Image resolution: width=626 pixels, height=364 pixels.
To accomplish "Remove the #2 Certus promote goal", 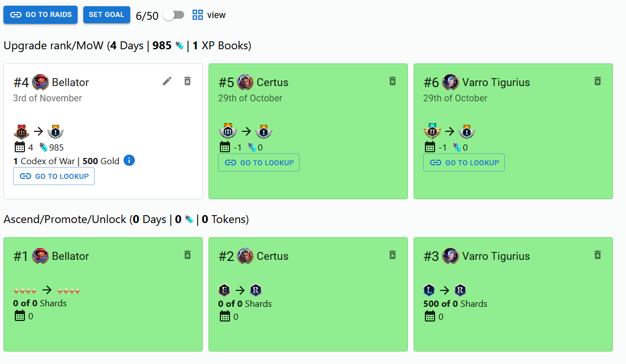I will point(393,255).
